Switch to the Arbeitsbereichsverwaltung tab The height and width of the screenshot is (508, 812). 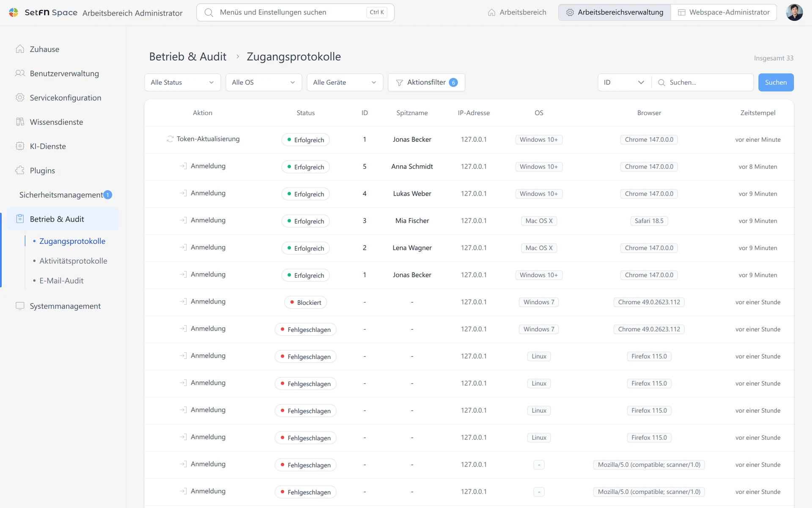coord(614,12)
